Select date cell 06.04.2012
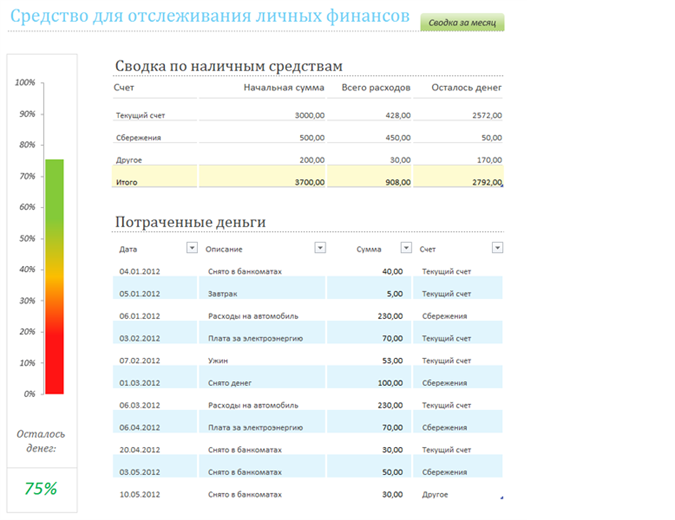 [139, 428]
